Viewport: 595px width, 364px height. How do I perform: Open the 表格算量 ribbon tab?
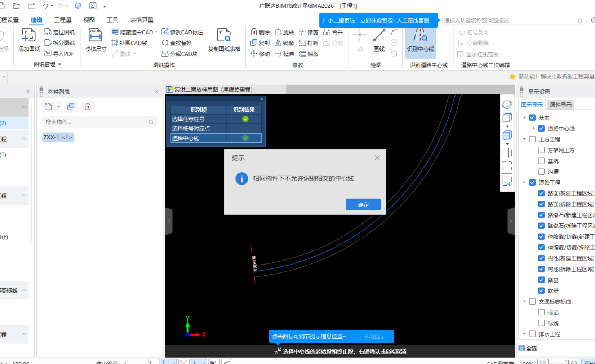click(x=142, y=20)
